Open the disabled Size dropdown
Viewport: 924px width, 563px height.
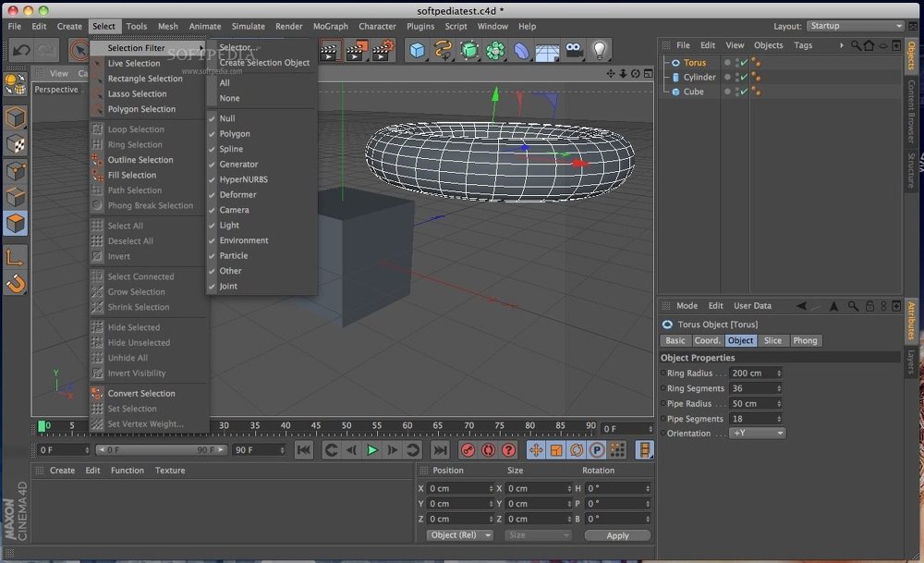coord(538,535)
